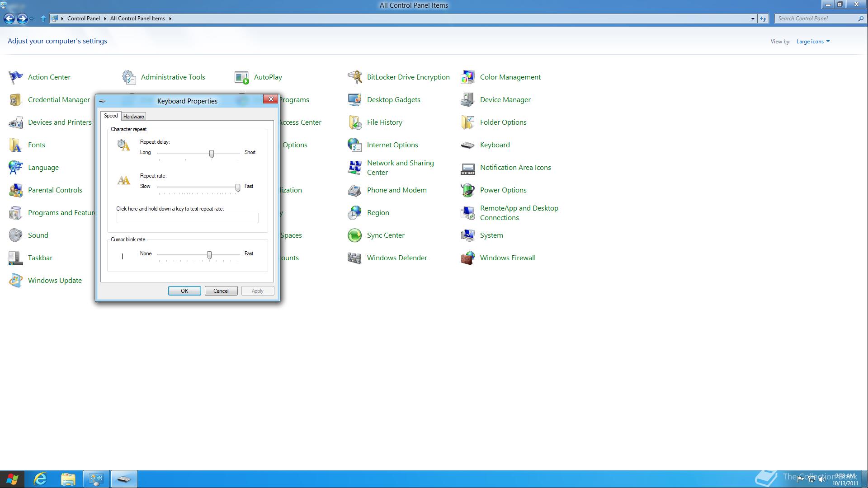
Task: Open Devices and Printers icon
Action: pos(16,122)
